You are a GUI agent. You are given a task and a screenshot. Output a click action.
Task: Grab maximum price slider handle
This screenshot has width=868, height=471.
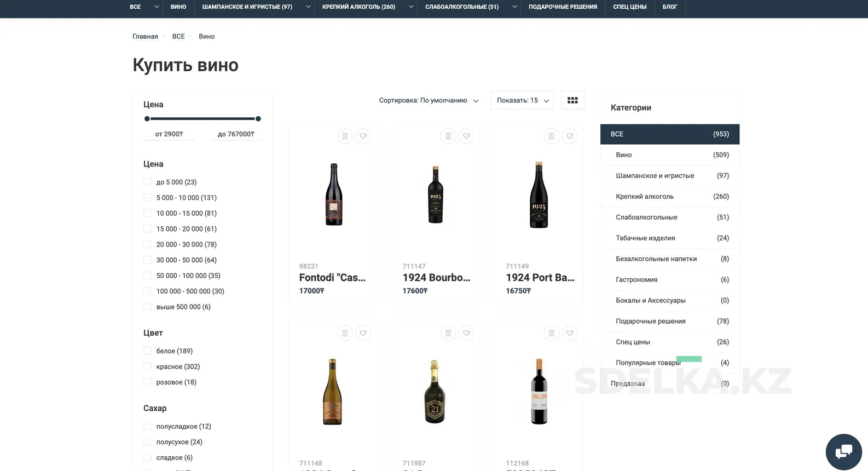[258, 119]
